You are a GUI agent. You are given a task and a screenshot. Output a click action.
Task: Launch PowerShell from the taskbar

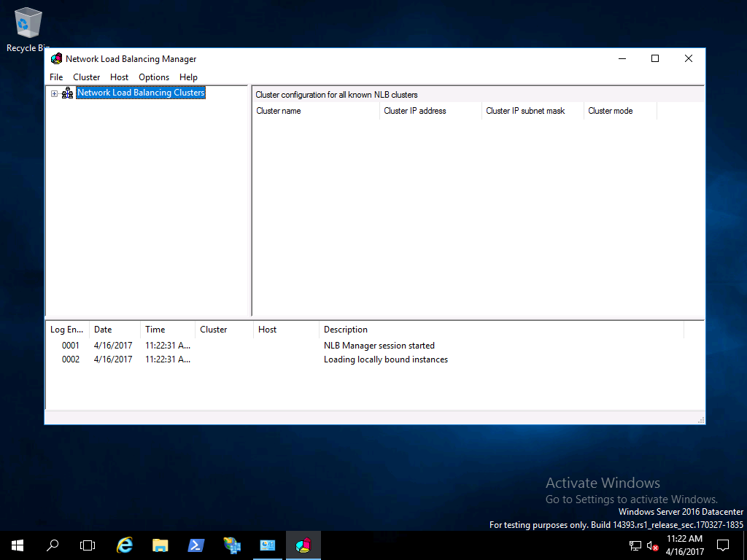196,545
